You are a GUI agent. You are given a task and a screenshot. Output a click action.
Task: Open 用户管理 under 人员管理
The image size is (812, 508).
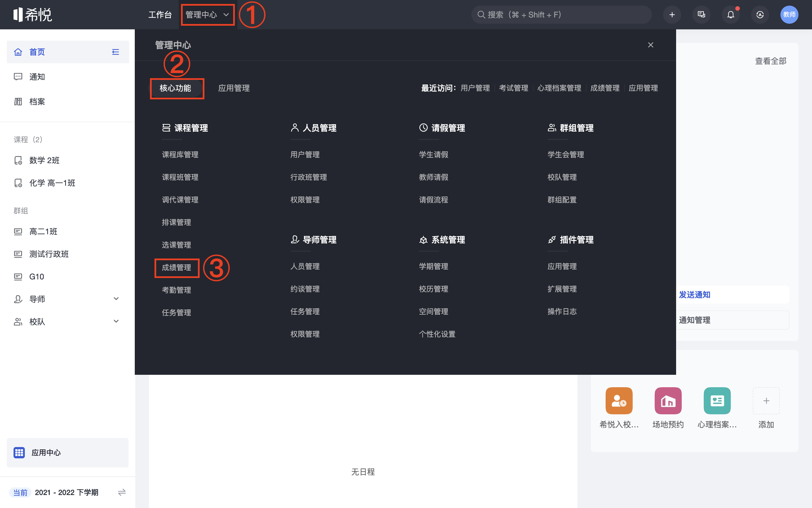(x=305, y=155)
